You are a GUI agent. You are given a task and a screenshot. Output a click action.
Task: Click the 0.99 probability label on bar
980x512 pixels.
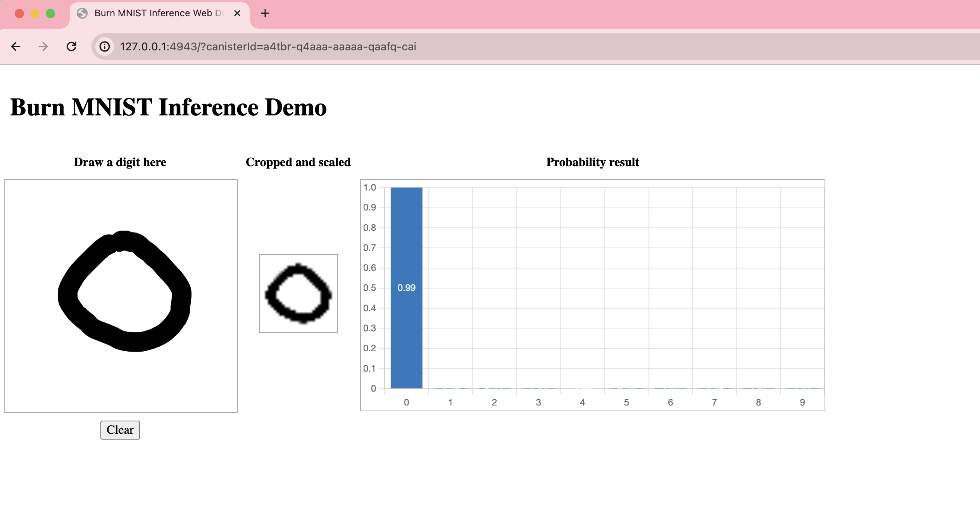(x=406, y=287)
